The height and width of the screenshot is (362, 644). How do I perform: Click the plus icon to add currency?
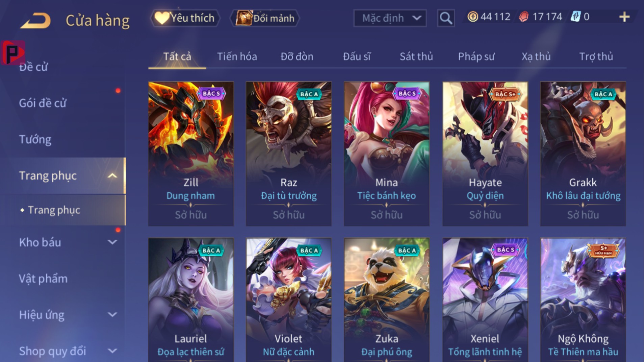[624, 17]
